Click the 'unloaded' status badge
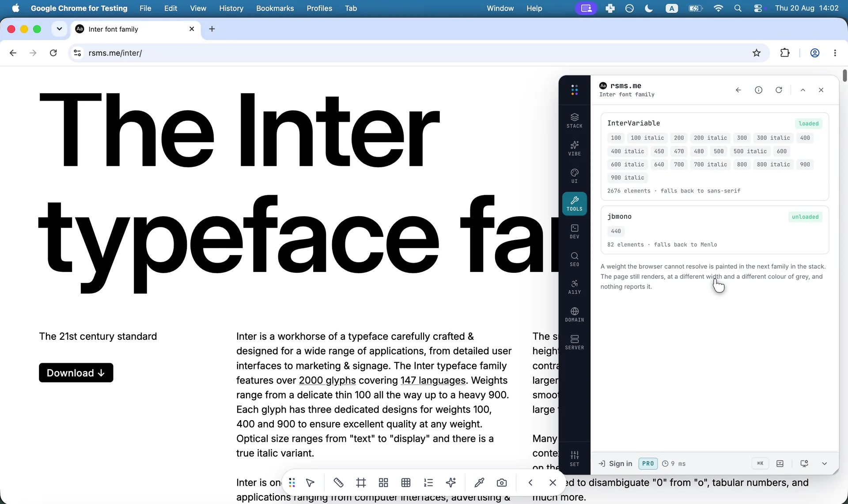The width and height of the screenshot is (848, 504). (x=805, y=217)
